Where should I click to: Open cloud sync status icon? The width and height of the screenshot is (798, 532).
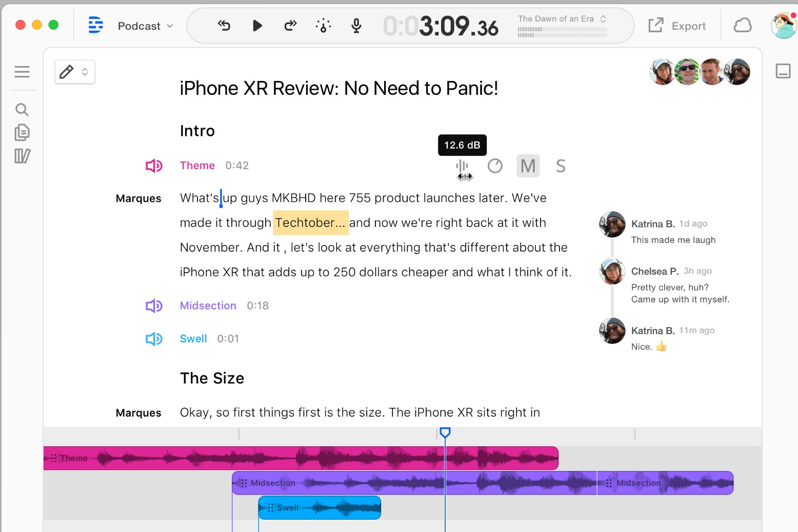pyautogui.click(x=743, y=25)
